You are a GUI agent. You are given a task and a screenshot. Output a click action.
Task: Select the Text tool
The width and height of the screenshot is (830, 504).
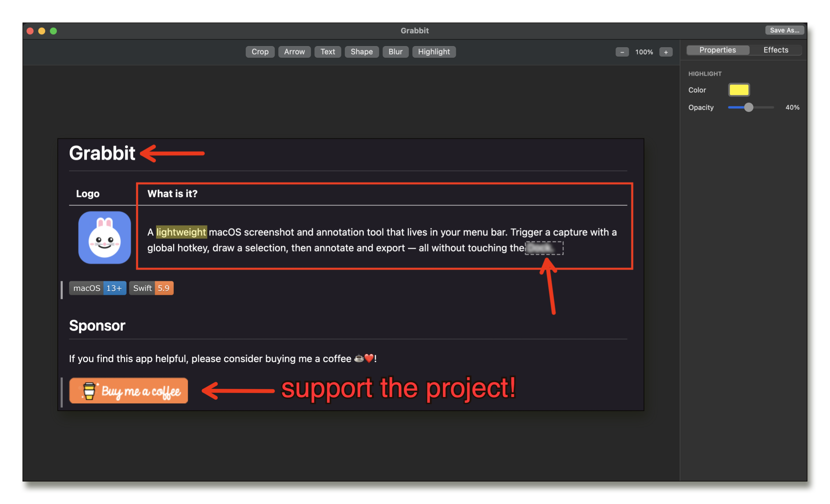(327, 52)
